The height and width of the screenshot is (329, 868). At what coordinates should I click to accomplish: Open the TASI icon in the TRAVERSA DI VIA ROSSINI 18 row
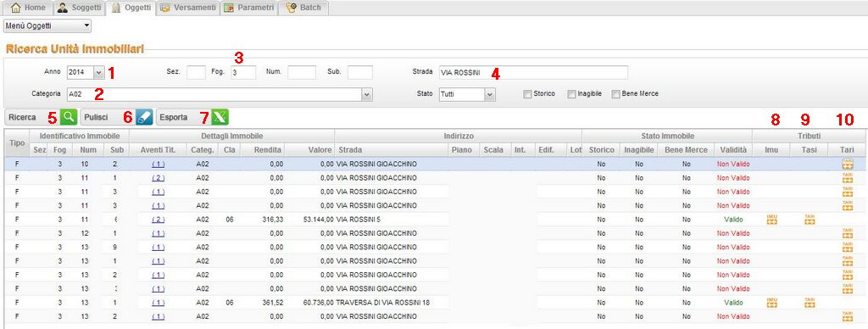(810, 303)
